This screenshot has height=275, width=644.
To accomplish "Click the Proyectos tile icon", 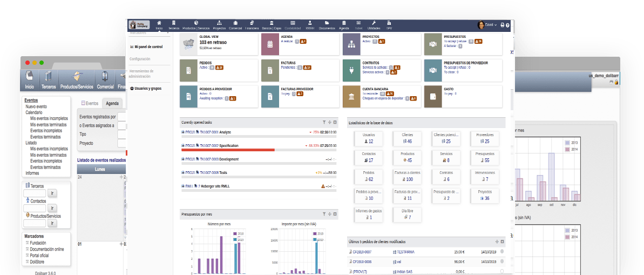I will pyautogui.click(x=351, y=45).
